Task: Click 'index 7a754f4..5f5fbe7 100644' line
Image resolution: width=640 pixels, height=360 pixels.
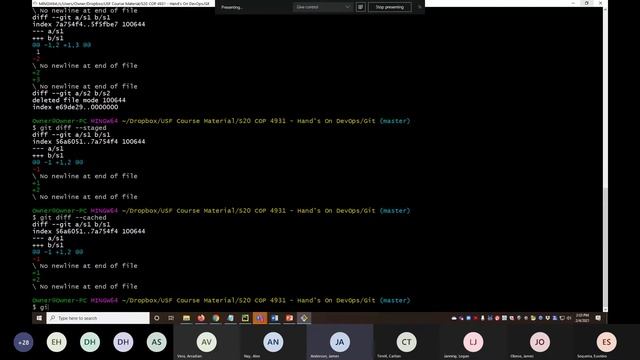Action: tap(89, 24)
